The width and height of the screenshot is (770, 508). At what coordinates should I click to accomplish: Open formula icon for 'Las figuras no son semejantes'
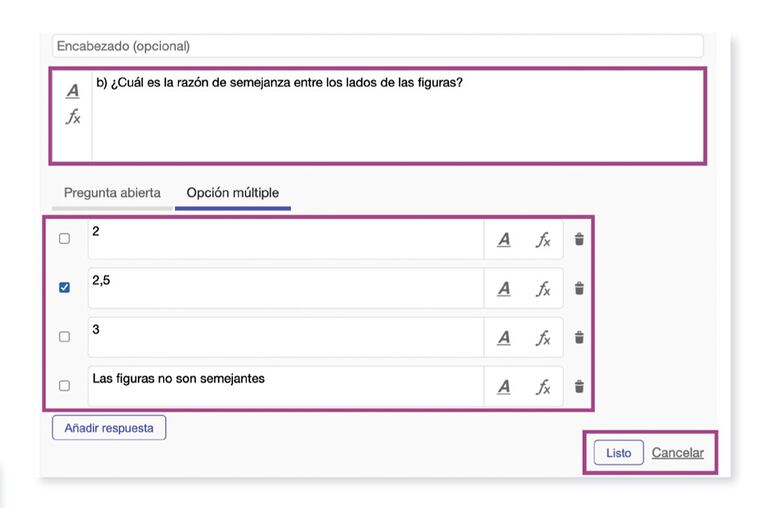coord(542,386)
